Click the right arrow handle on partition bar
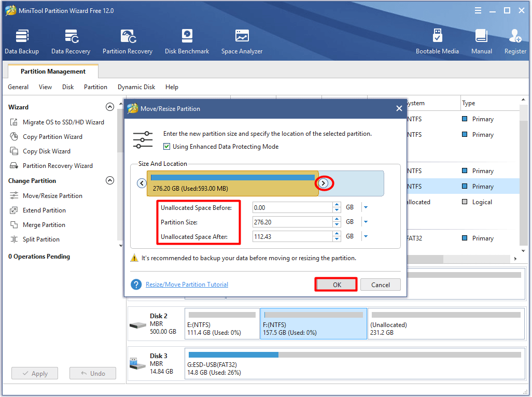Viewport: 532px width, 397px height. coord(324,183)
